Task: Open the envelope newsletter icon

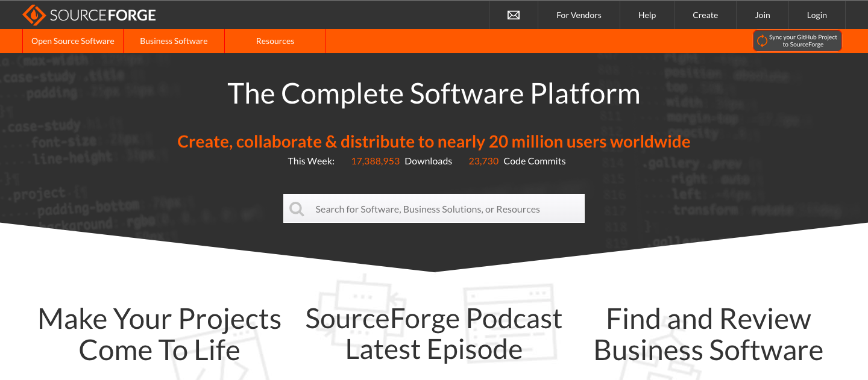Action: tap(513, 15)
